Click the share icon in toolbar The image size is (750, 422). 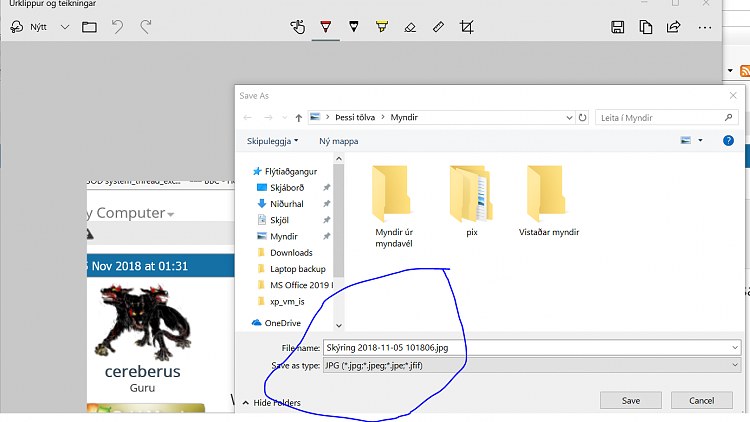[x=673, y=27]
